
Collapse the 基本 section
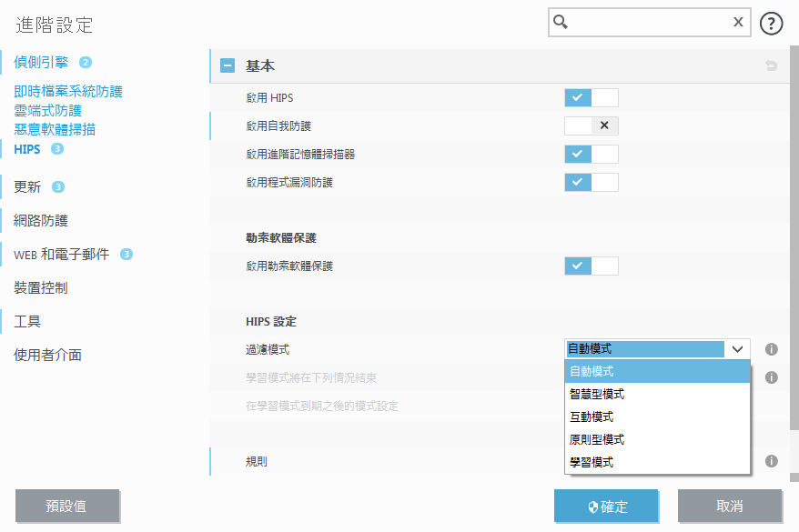tap(228, 66)
